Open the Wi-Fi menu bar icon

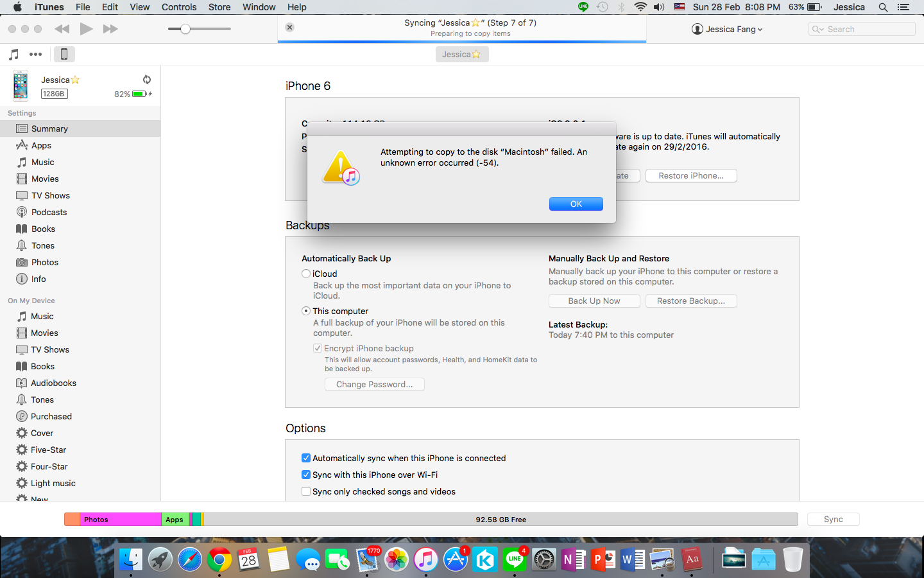pyautogui.click(x=640, y=7)
